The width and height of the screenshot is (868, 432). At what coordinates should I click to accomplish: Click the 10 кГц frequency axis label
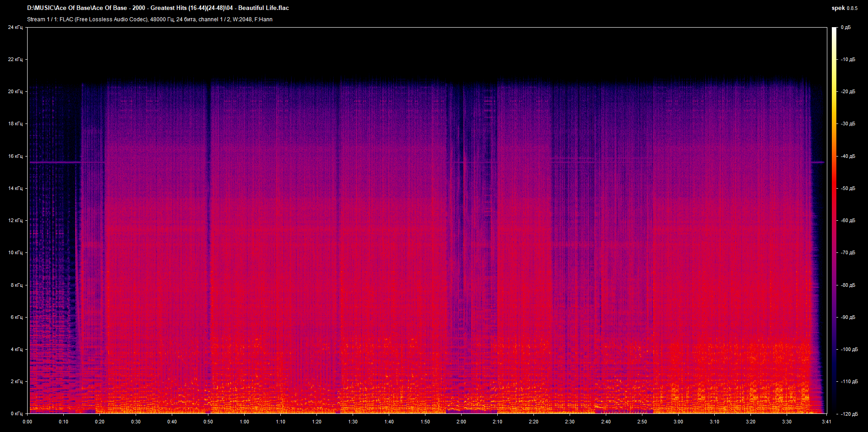15,252
